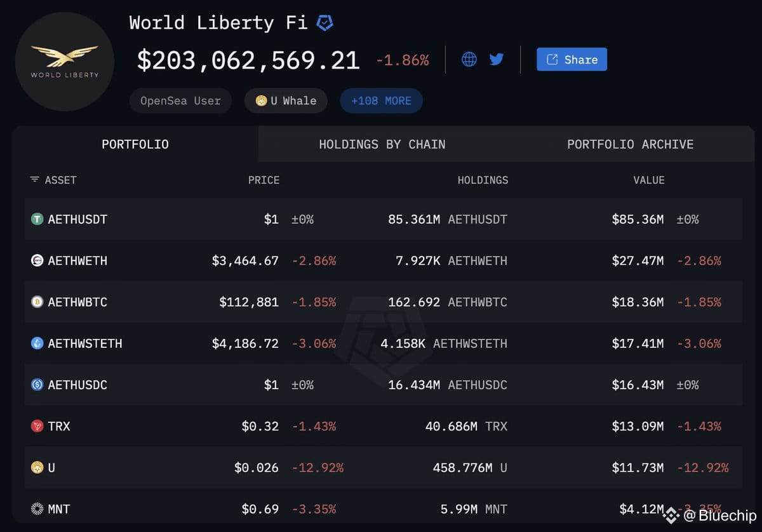
Task: Sort by the HOLDINGS column header
Action: pyautogui.click(x=483, y=180)
